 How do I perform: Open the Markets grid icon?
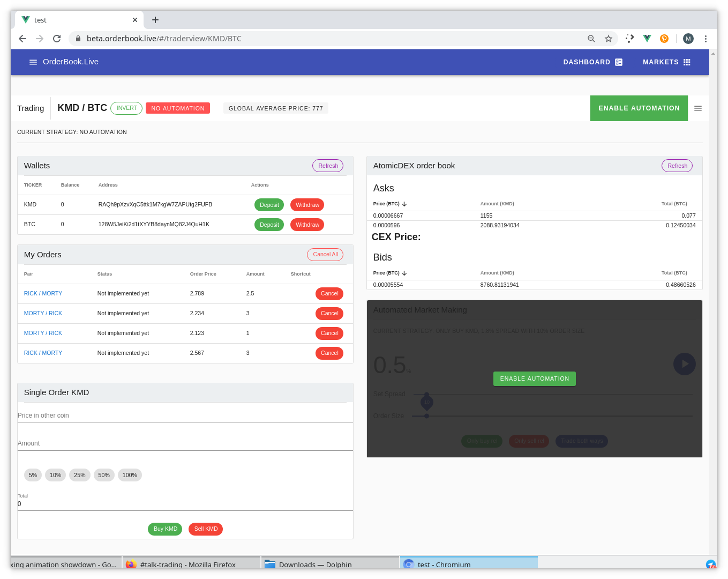tap(687, 62)
